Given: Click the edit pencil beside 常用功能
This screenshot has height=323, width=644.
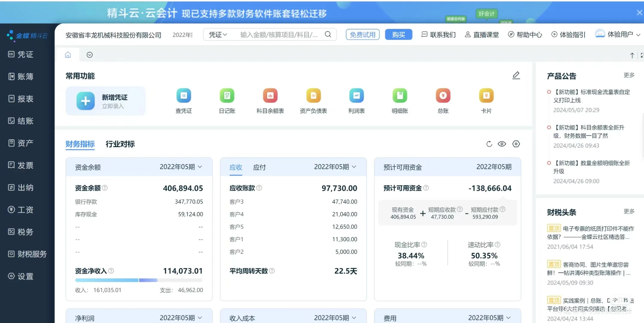Looking at the screenshot, I should click(516, 75).
